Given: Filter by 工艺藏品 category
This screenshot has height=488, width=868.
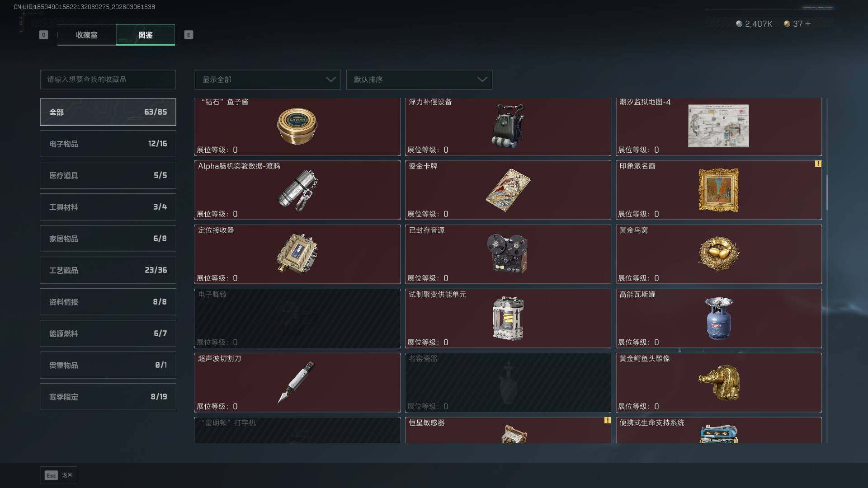Looking at the screenshot, I should coord(108,270).
